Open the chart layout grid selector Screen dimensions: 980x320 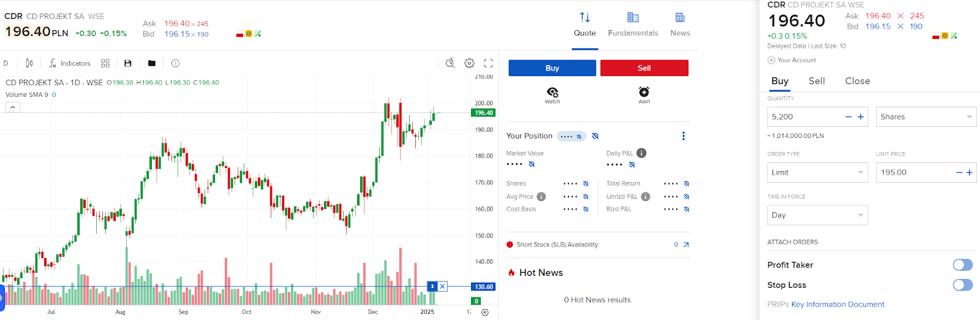coord(105,63)
